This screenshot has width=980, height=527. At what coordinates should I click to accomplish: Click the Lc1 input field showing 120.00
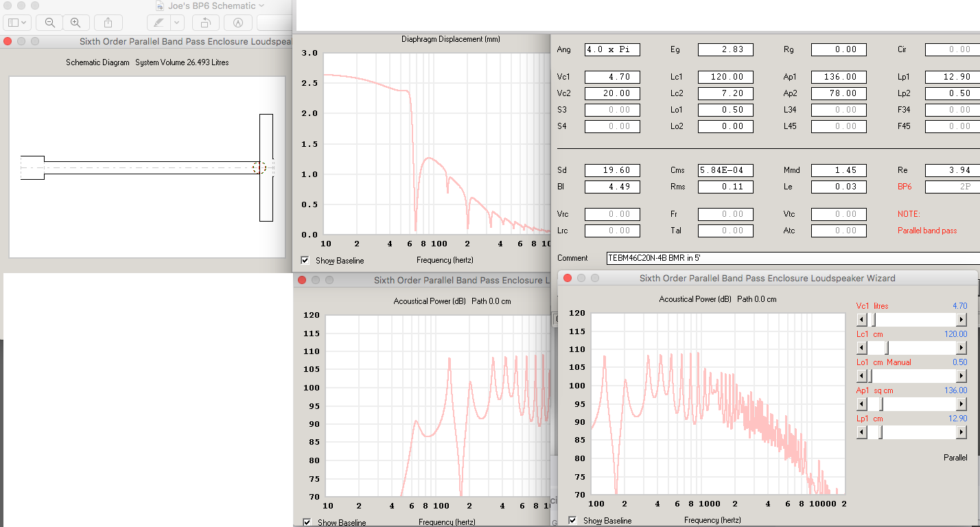tap(725, 77)
